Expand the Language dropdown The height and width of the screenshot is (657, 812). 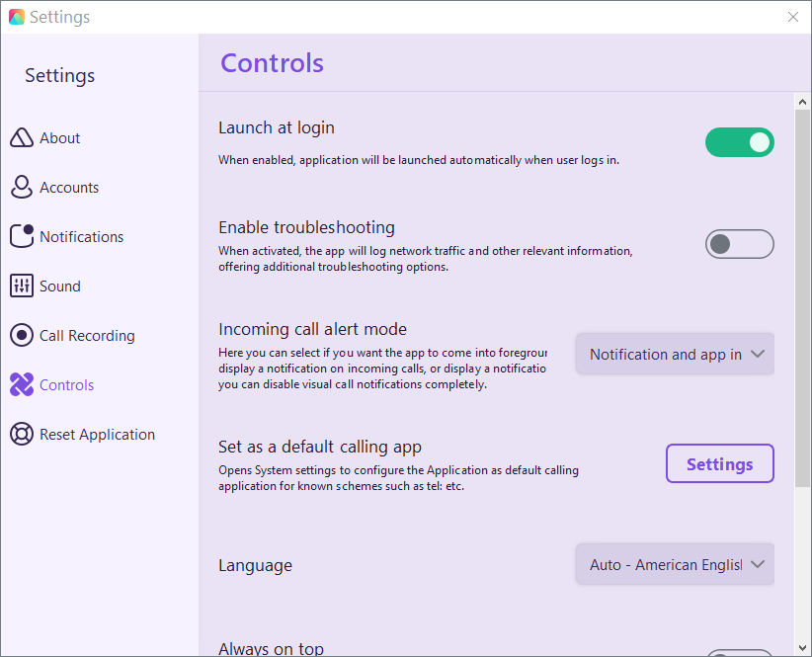click(675, 564)
